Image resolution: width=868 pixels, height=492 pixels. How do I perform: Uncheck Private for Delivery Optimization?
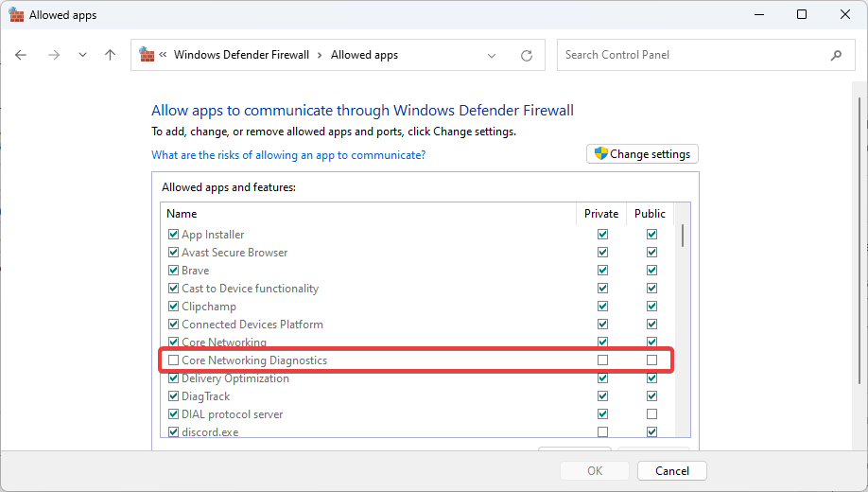pyautogui.click(x=603, y=378)
